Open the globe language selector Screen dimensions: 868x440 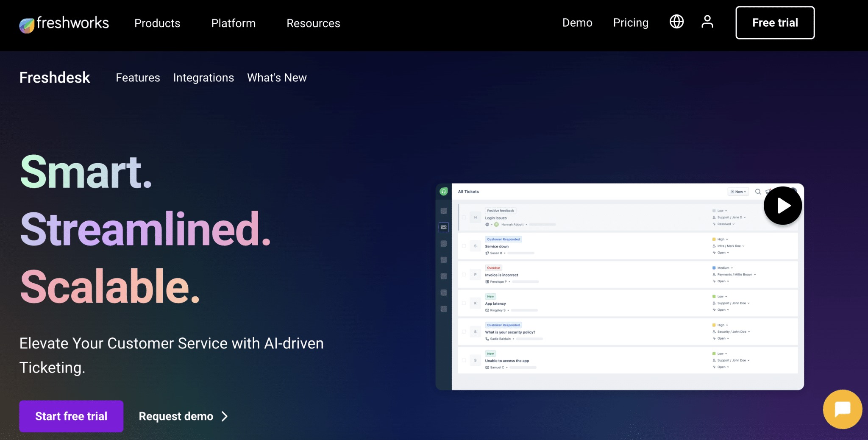[x=676, y=22]
